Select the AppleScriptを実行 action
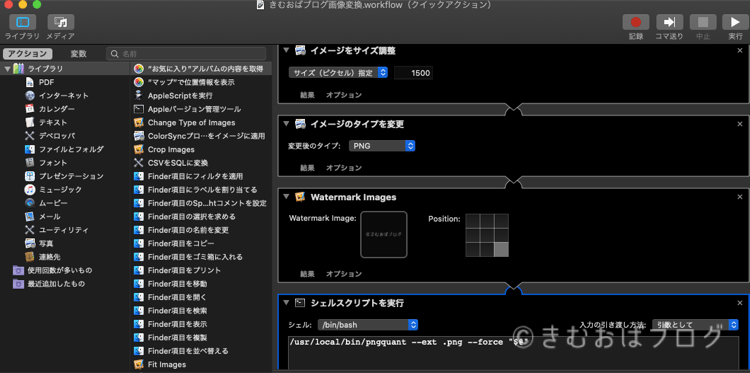This screenshot has width=750, height=373. [x=180, y=96]
